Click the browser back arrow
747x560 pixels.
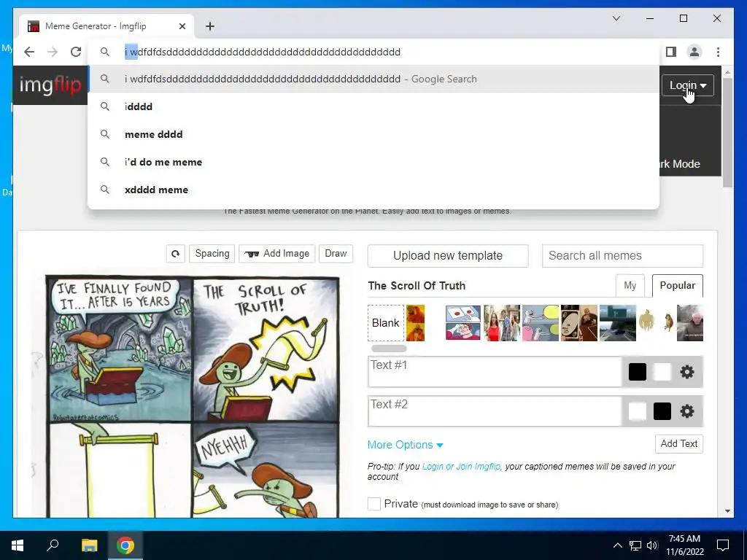tap(29, 52)
